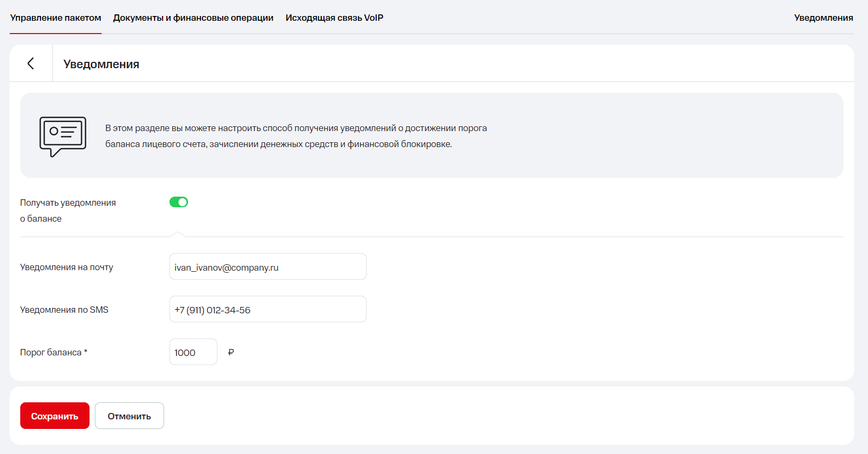Click the Уведомления page heading
This screenshot has width=868, height=454.
pyautogui.click(x=101, y=64)
